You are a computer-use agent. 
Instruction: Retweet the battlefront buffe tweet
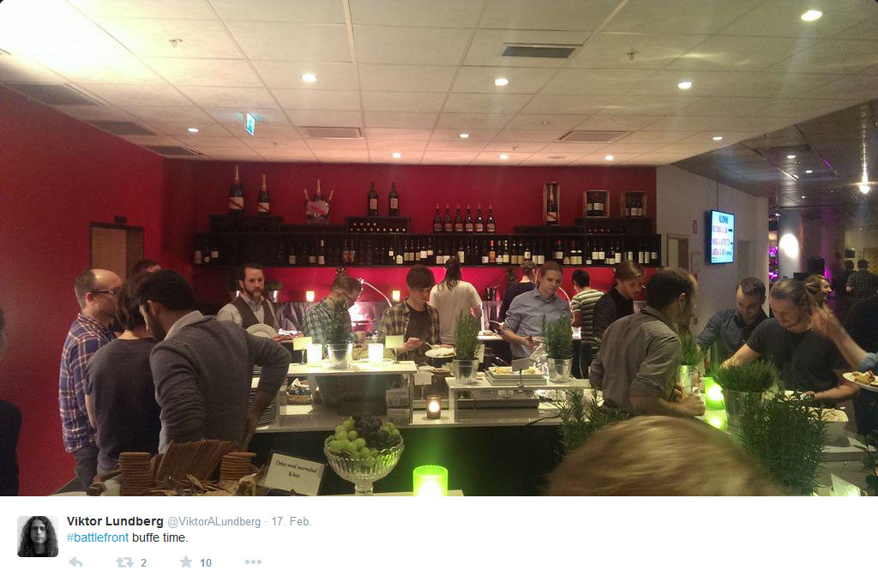tap(124, 562)
